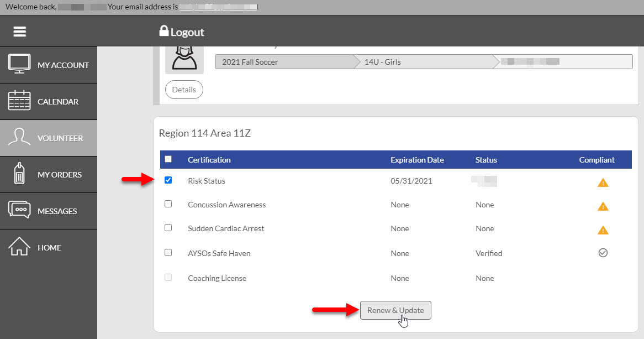Screen dimensions: 644x339
Task: Click the My Orders tag icon
Action: tap(19, 173)
